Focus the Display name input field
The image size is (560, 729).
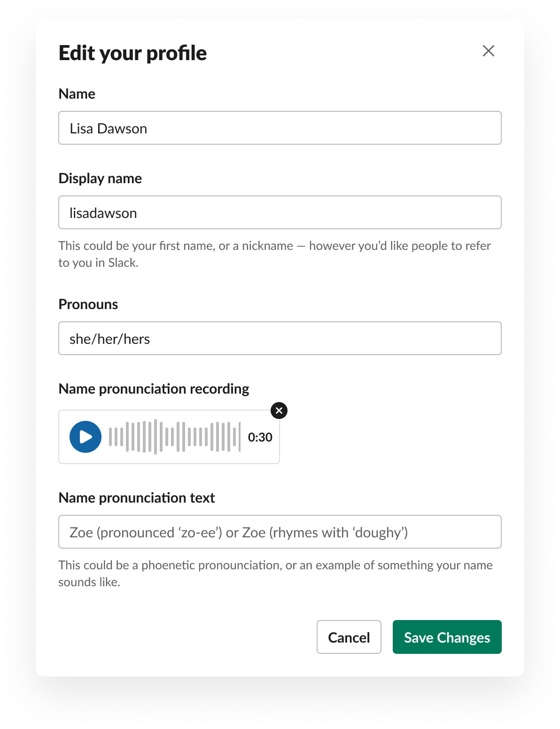(x=280, y=212)
